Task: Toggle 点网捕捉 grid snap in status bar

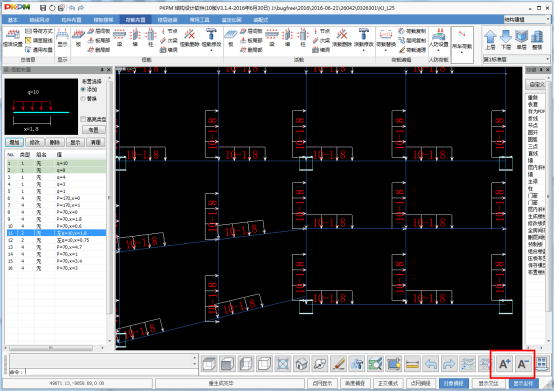Action: click(x=420, y=383)
